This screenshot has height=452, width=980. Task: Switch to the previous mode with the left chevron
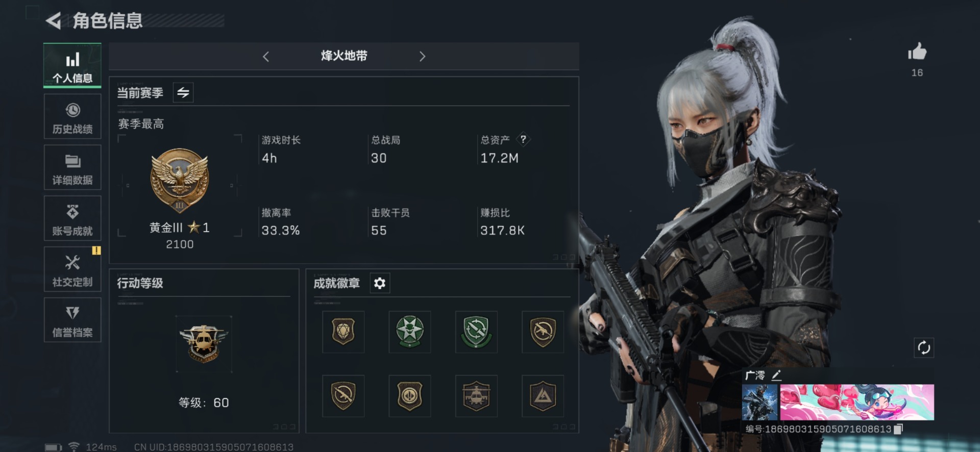pyautogui.click(x=266, y=56)
